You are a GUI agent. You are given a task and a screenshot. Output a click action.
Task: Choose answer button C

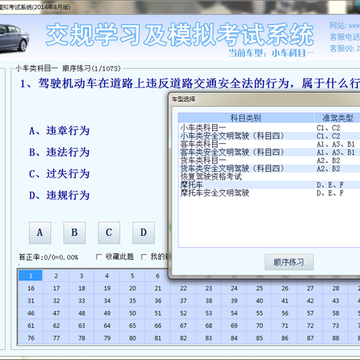click(x=109, y=233)
